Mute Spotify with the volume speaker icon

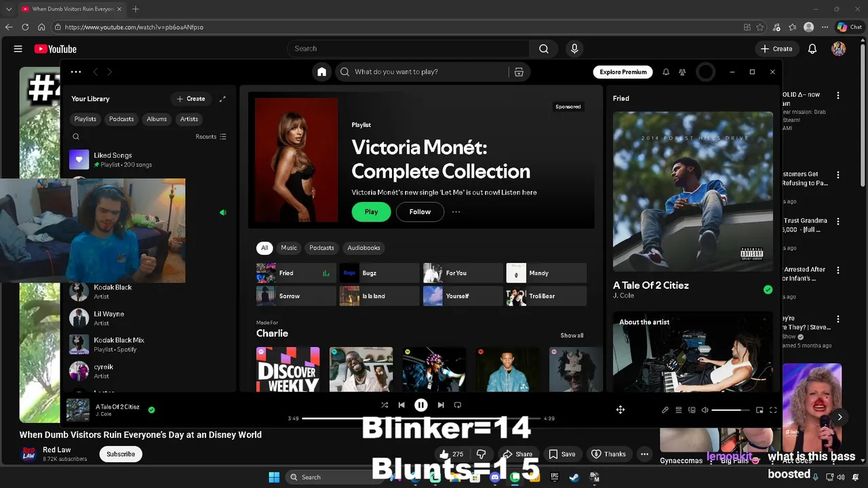pos(705,410)
